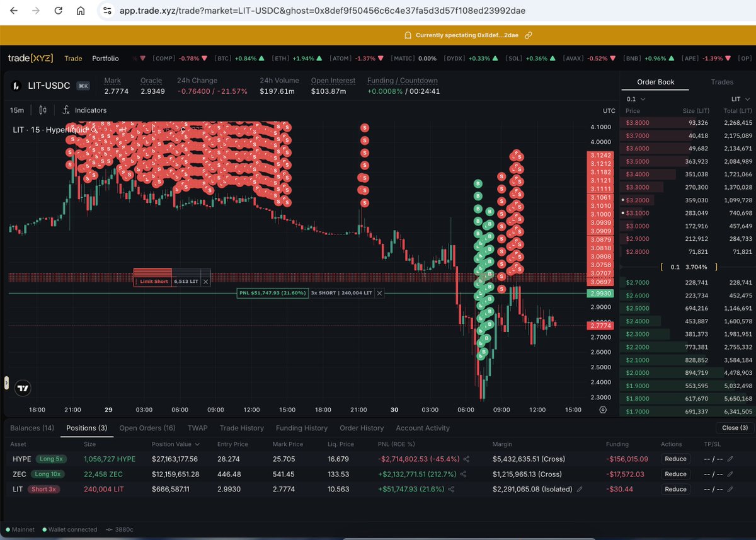Edit LIT isolated margin pencil icon
This screenshot has height=540, width=756.
point(579,489)
